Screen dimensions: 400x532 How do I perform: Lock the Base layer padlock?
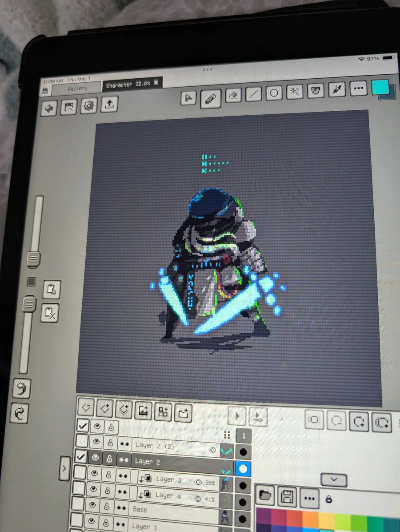pyautogui.click(x=106, y=506)
